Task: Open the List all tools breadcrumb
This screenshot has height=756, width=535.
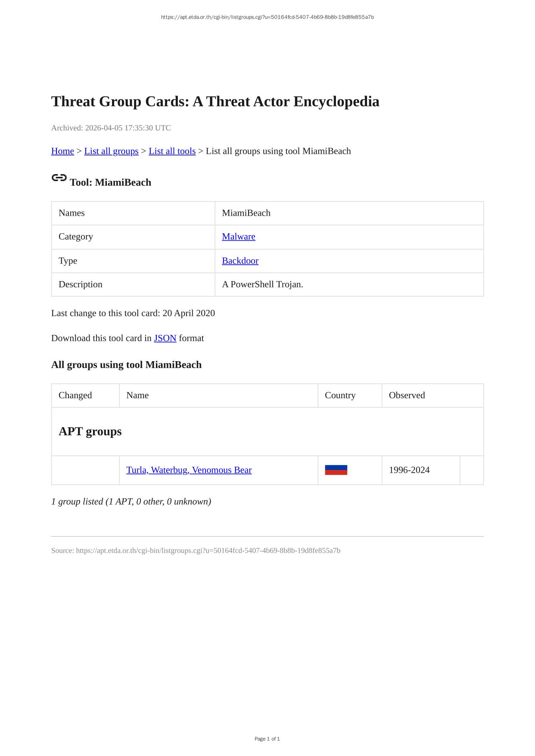Action: [172, 151]
